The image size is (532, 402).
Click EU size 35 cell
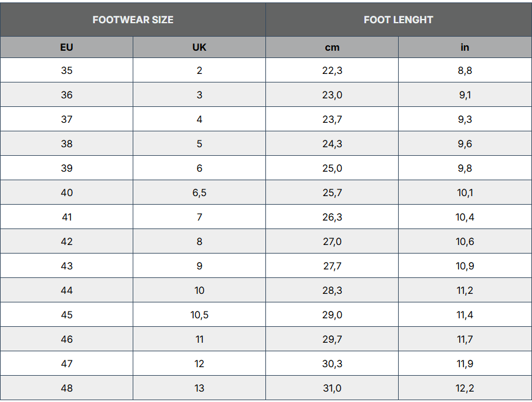coord(67,70)
